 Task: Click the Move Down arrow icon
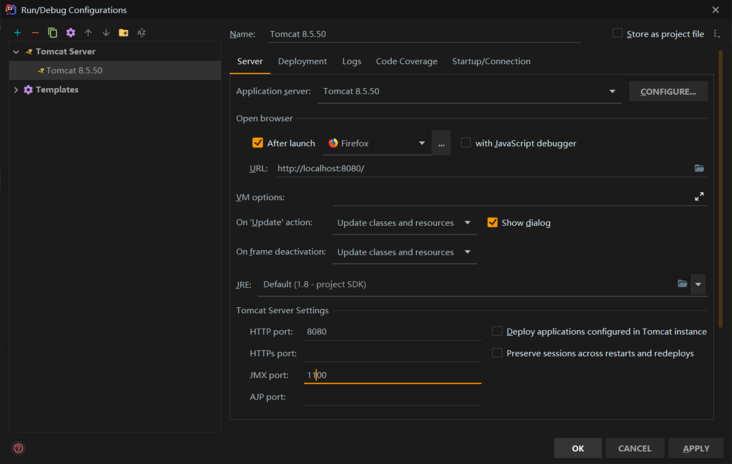pyautogui.click(x=106, y=33)
